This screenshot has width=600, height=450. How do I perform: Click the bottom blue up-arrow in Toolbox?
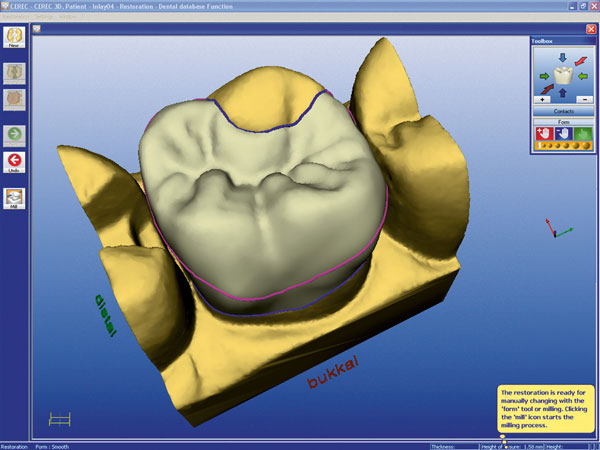tap(562, 94)
